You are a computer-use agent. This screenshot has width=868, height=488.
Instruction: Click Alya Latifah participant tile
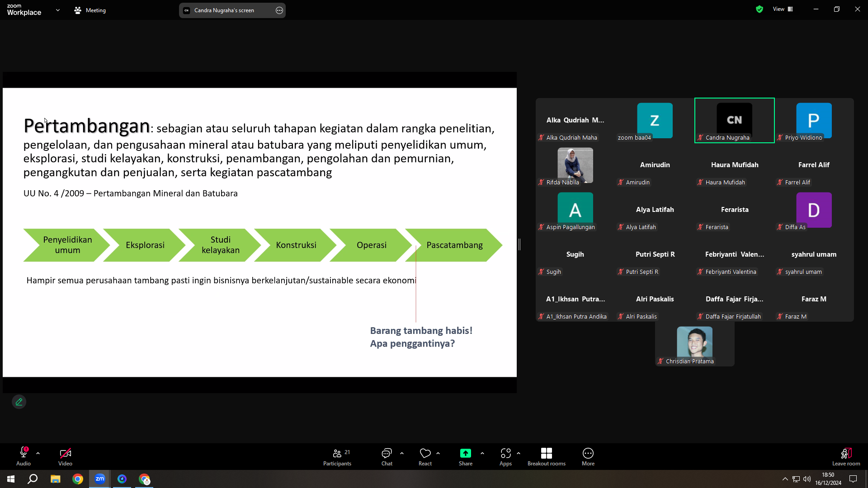655,210
